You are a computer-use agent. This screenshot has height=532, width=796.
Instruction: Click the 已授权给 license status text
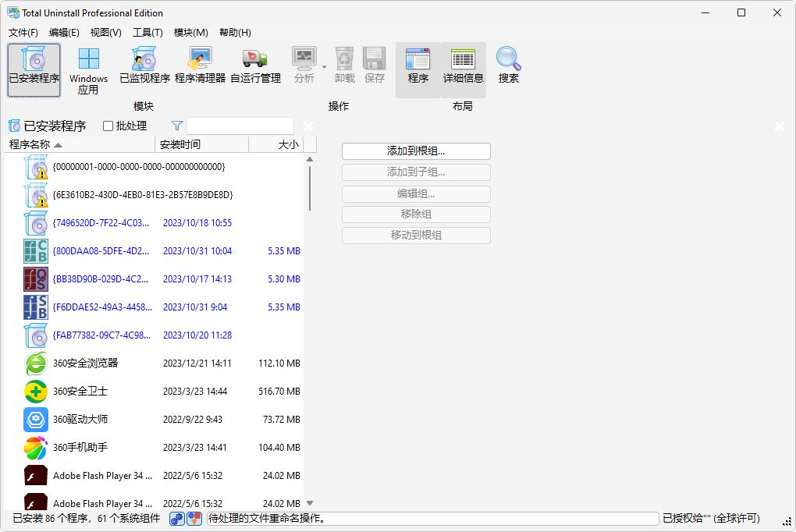pyautogui.click(x=711, y=518)
